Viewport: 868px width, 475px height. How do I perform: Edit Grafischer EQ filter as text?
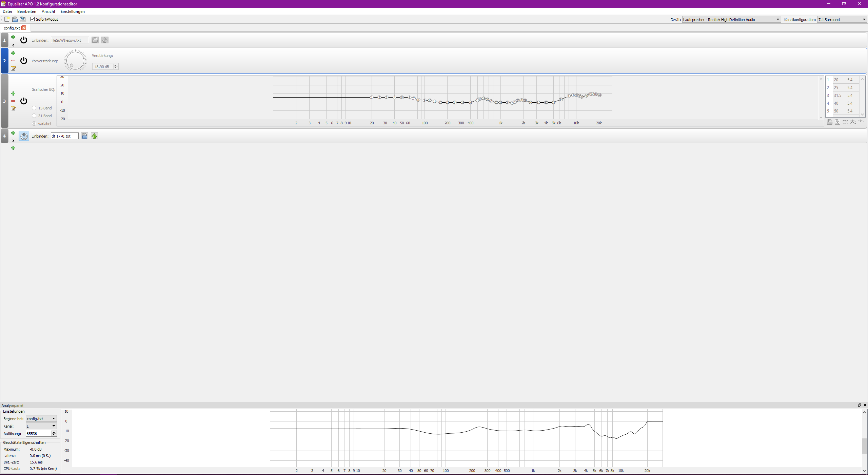13,109
